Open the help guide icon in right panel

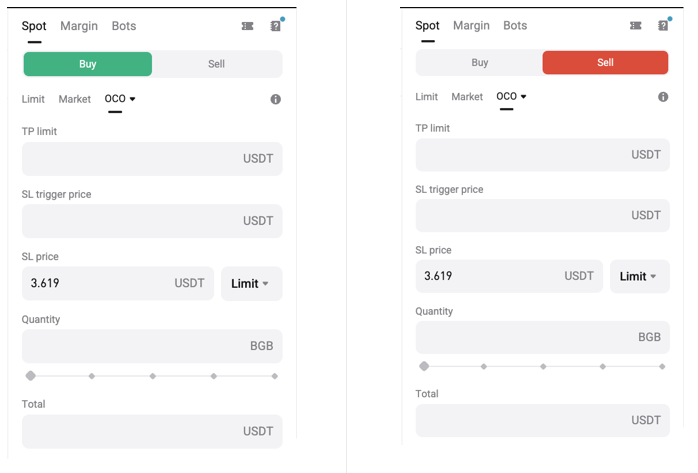663,26
